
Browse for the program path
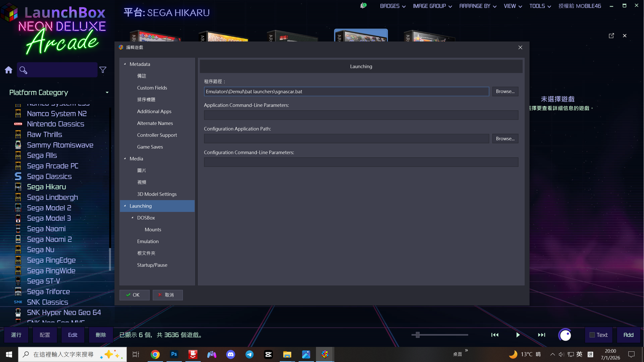pyautogui.click(x=505, y=92)
